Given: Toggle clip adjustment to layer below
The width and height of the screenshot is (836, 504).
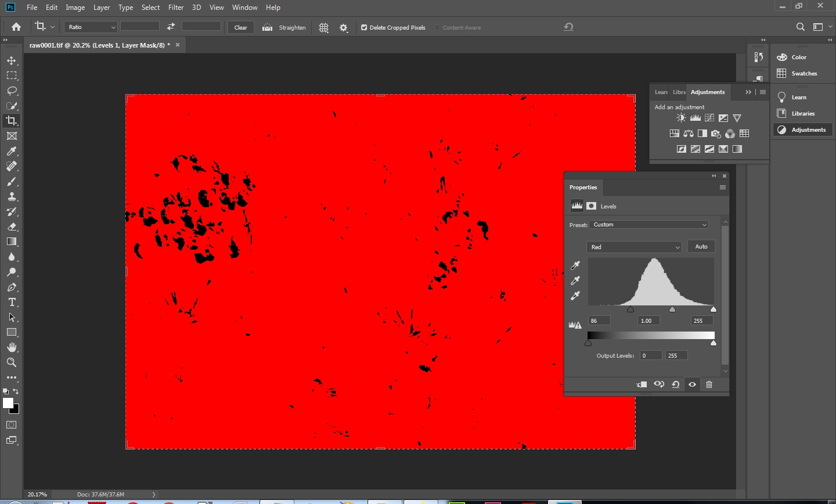Looking at the screenshot, I should pyautogui.click(x=642, y=384).
